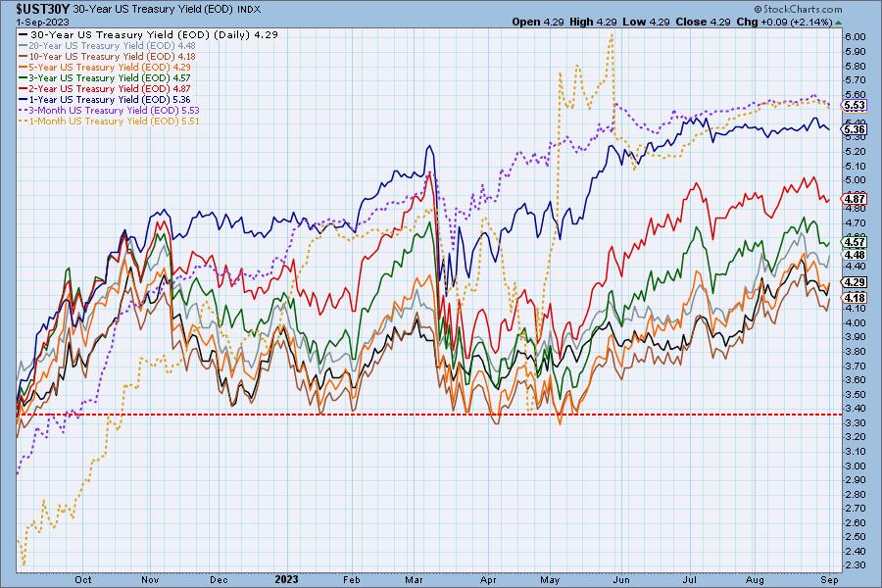Click the Apr label on the time axis
Screen dimensions: 882x588
tap(488, 580)
